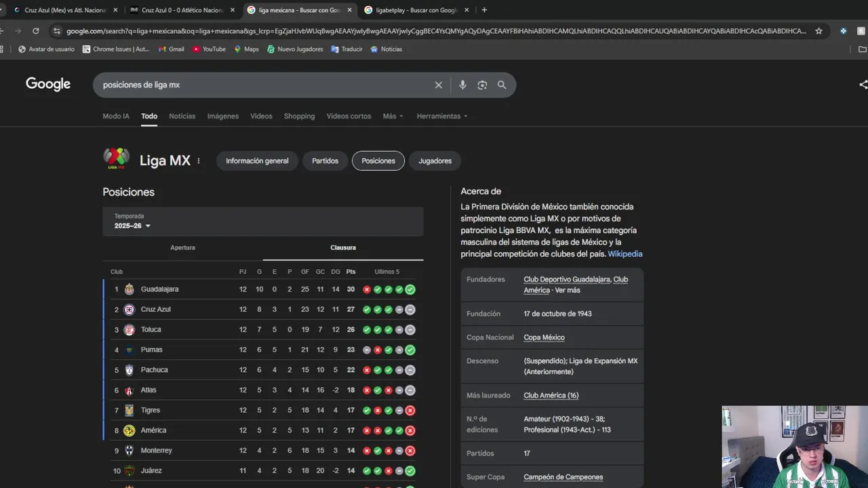868x488 pixels.
Task: Expand the Más search filter menu
Action: [x=393, y=116]
